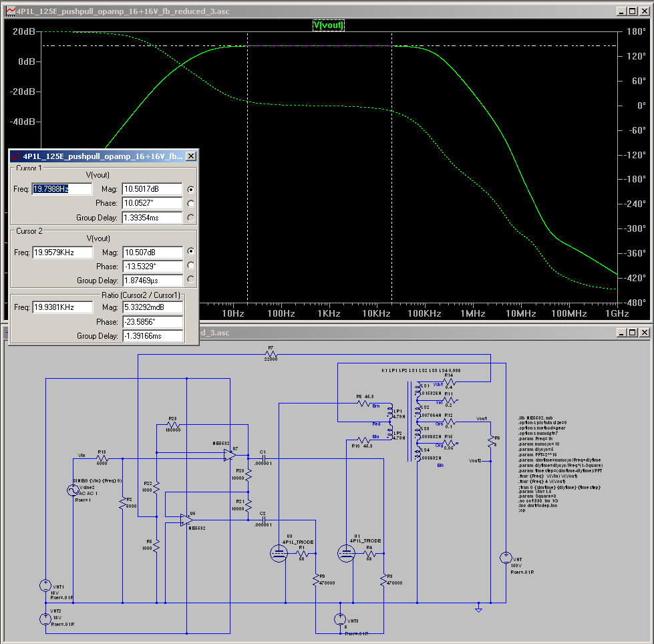Select the Vdne2 sine voltage source
The height and width of the screenshot is (644, 654).
72,490
